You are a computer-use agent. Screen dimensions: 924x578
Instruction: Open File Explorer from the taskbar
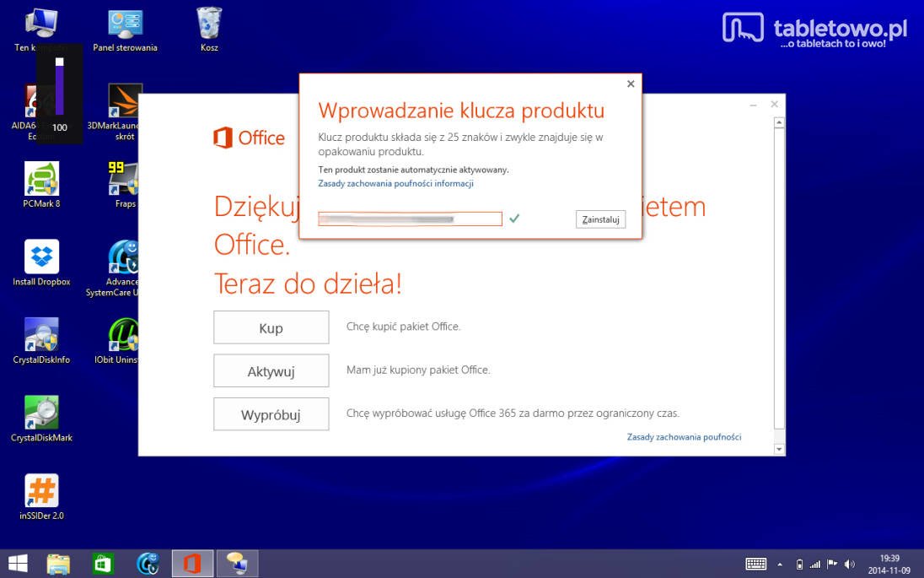pos(58,564)
